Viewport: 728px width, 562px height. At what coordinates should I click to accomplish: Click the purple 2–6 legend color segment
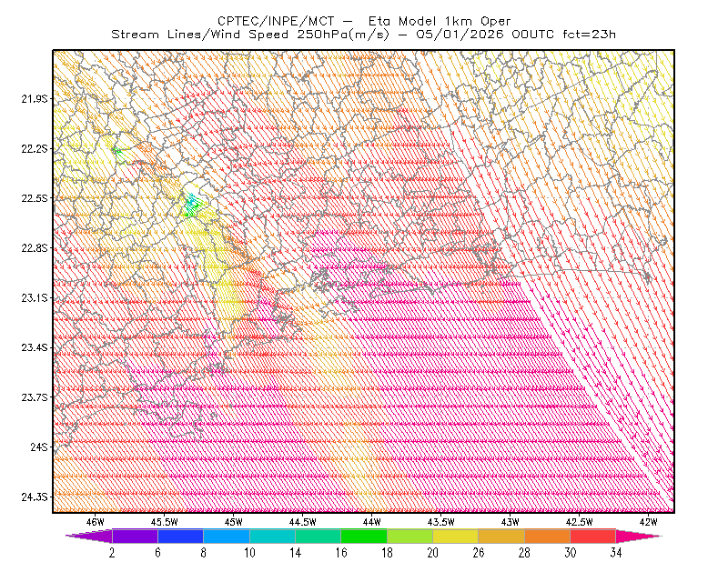pyautogui.click(x=135, y=536)
